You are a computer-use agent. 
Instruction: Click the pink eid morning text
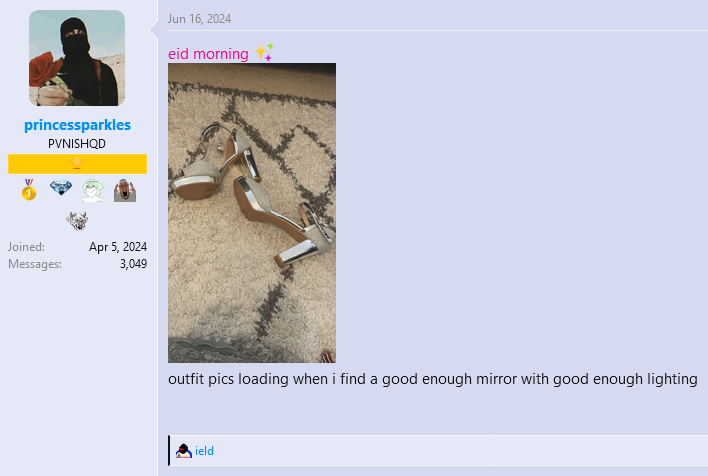tap(208, 54)
